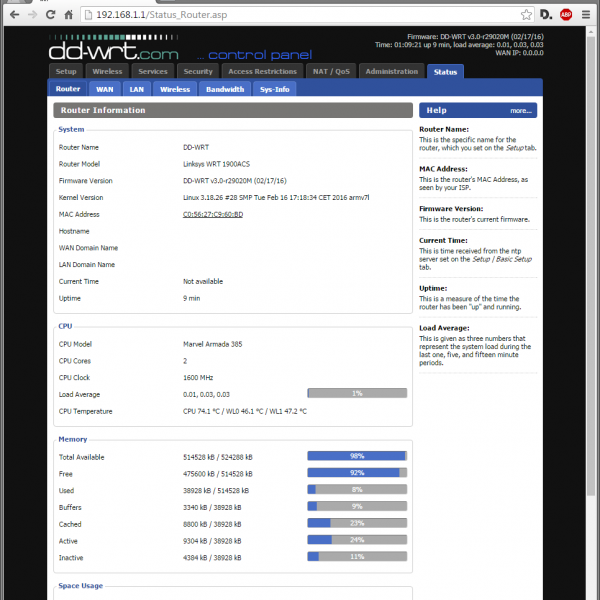Click the dd-wrt.com logo
The image size is (600, 600).
coord(114,50)
